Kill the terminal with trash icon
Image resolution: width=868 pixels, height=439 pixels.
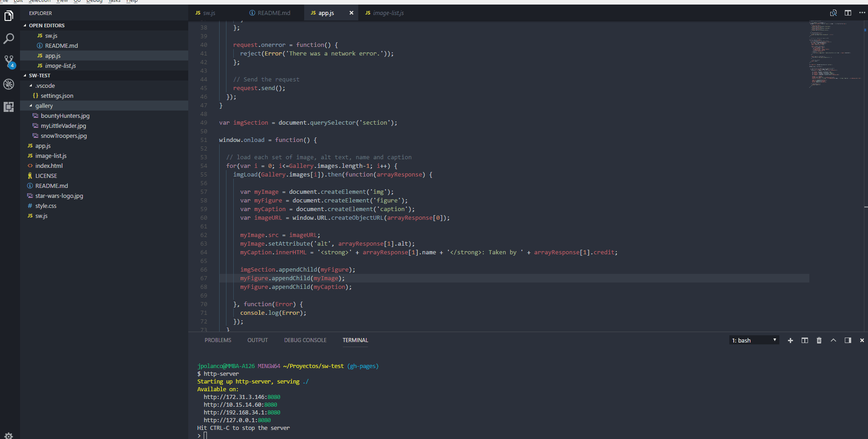[x=819, y=340]
